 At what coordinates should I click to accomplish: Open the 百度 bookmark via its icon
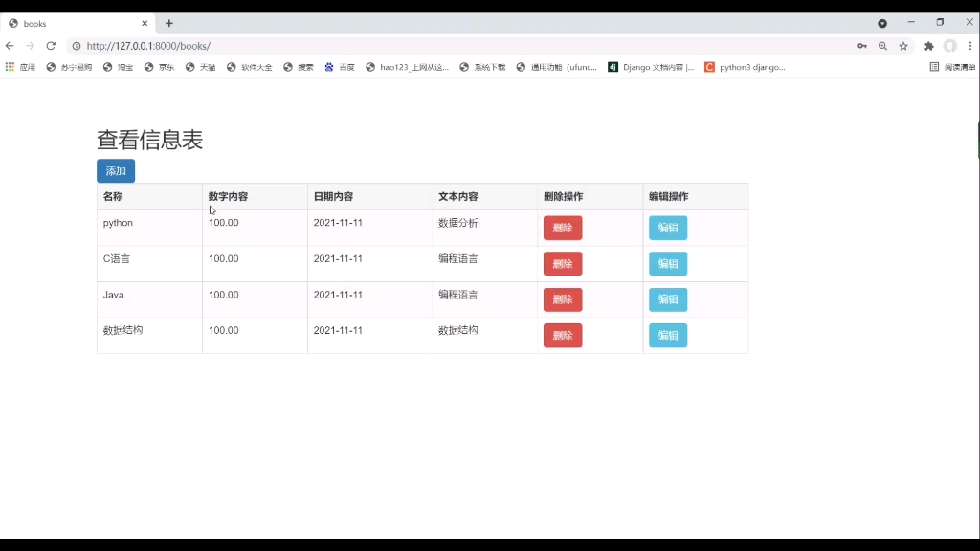pyautogui.click(x=330, y=67)
